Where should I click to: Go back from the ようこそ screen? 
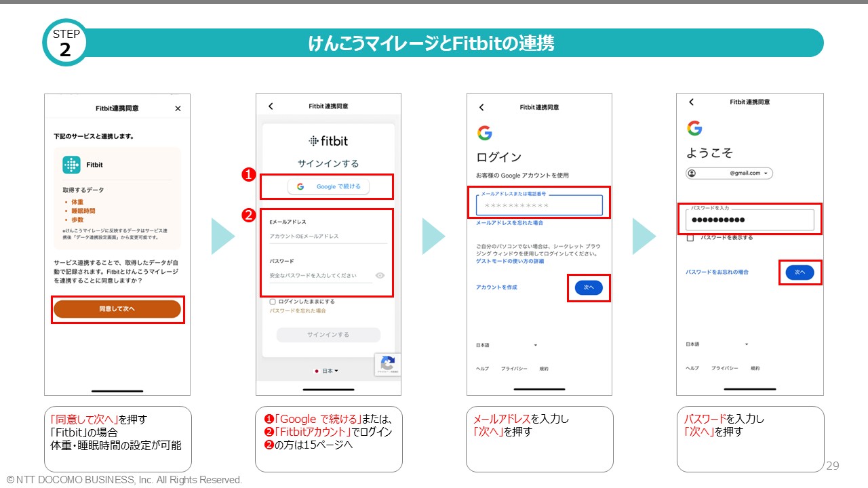point(691,102)
